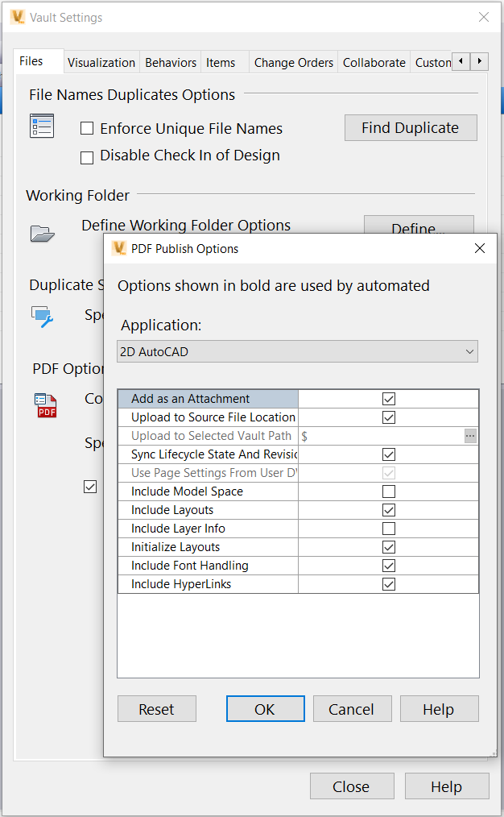Uncheck Include Layouts

pos(389,510)
